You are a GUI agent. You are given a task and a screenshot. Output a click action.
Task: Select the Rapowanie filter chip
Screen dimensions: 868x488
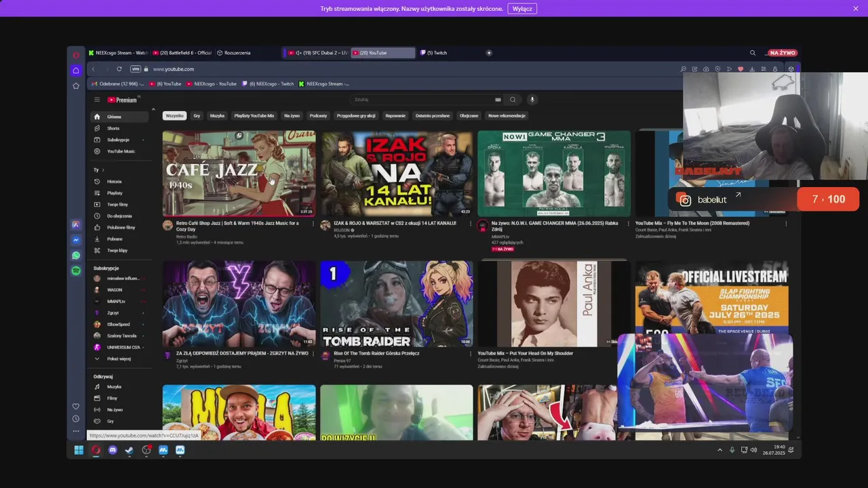[x=395, y=116]
